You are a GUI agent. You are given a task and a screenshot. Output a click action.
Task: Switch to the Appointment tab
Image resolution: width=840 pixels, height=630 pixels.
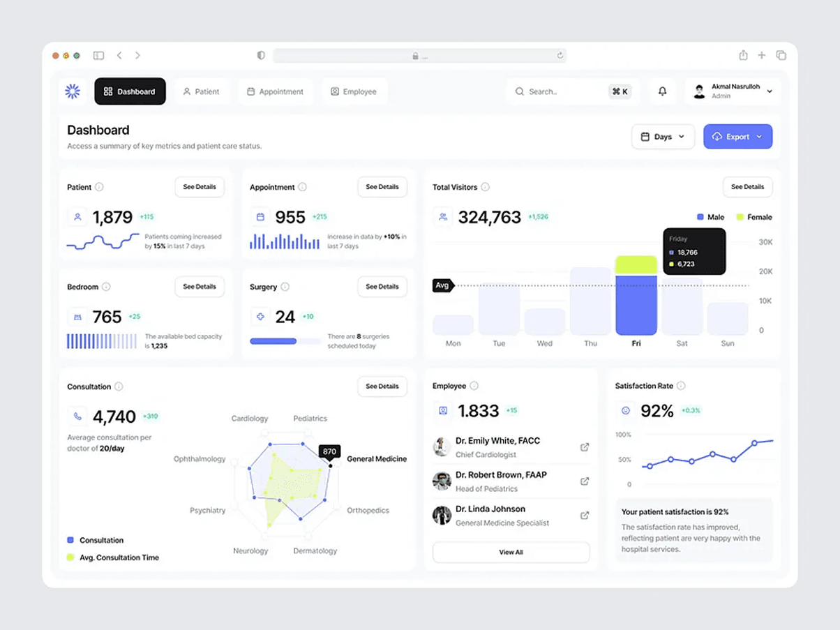pos(275,91)
